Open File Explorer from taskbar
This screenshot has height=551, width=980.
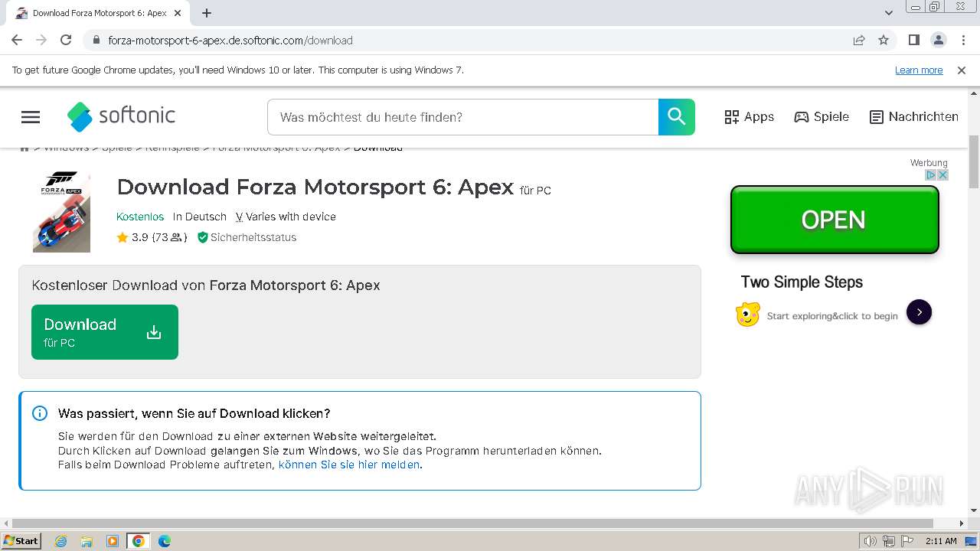(x=87, y=541)
